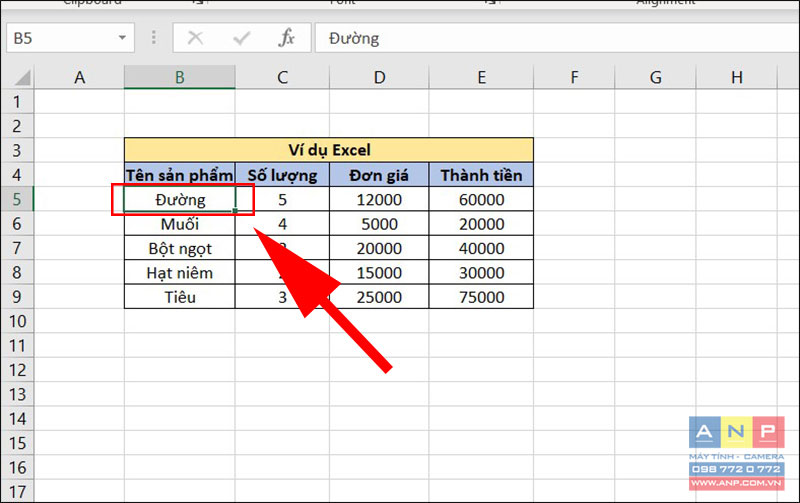Viewport: 800px width, 503px height.
Task: Select row 8 header
Action: coord(17,272)
